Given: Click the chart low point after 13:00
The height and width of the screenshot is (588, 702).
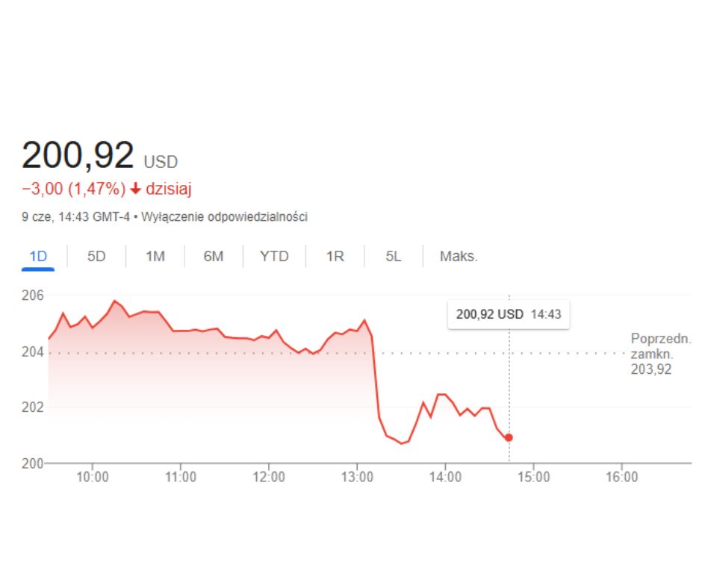Looking at the screenshot, I should point(401,443).
